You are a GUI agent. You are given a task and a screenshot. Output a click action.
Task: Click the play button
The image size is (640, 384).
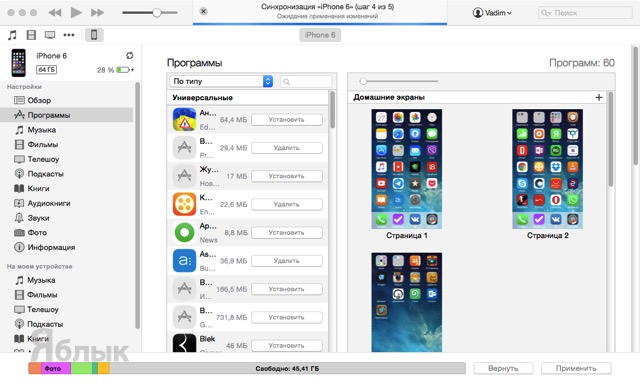[x=76, y=13]
